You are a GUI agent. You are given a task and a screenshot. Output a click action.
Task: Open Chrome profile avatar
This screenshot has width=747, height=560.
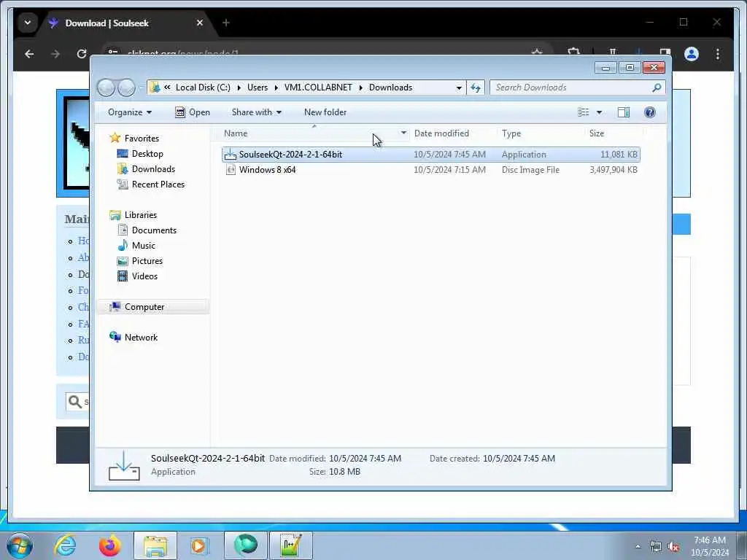[x=692, y=54]
